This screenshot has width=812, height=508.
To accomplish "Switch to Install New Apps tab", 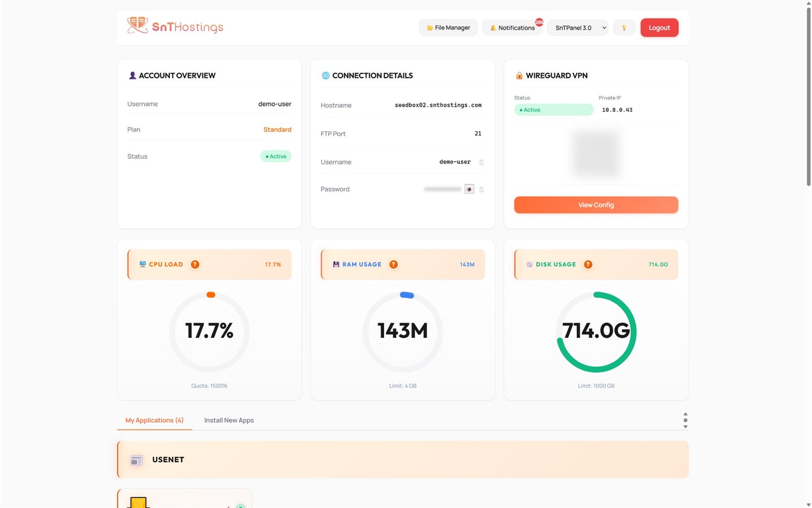I will (229, 420).
